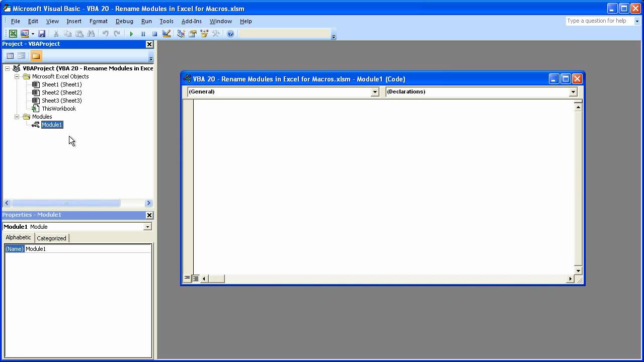Select Sheet1 (Sheet1) in project tree
Screen dimensions: 644x362
[61, 84]
